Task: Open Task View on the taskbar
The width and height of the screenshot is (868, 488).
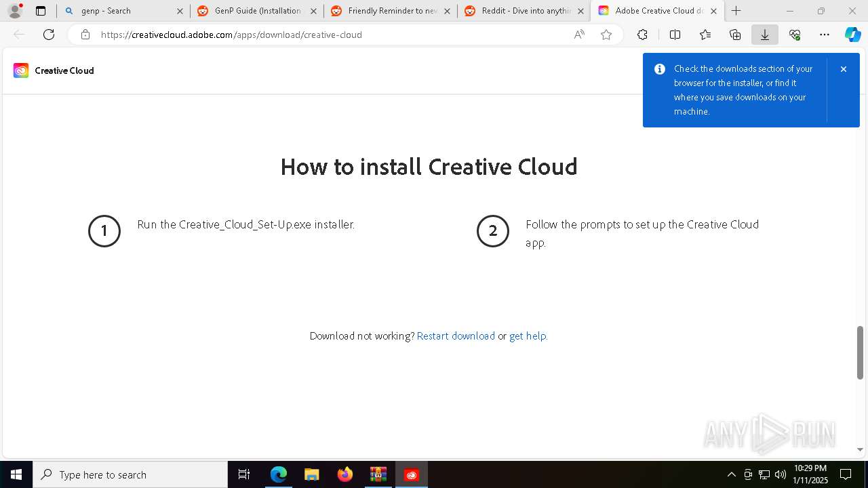Action: click(x=244, y=474)
